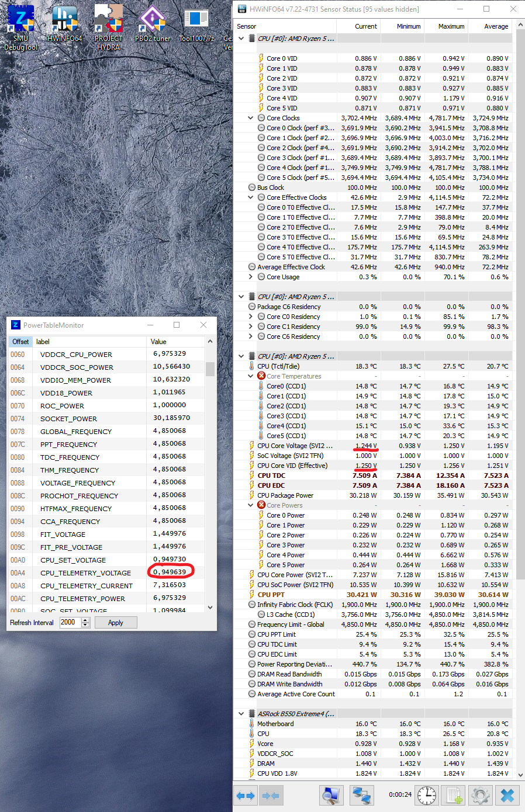Select the Infinity Fabric Clock (FCLK) row
This screenshot has height=812, width=525.
pos(373,605)
